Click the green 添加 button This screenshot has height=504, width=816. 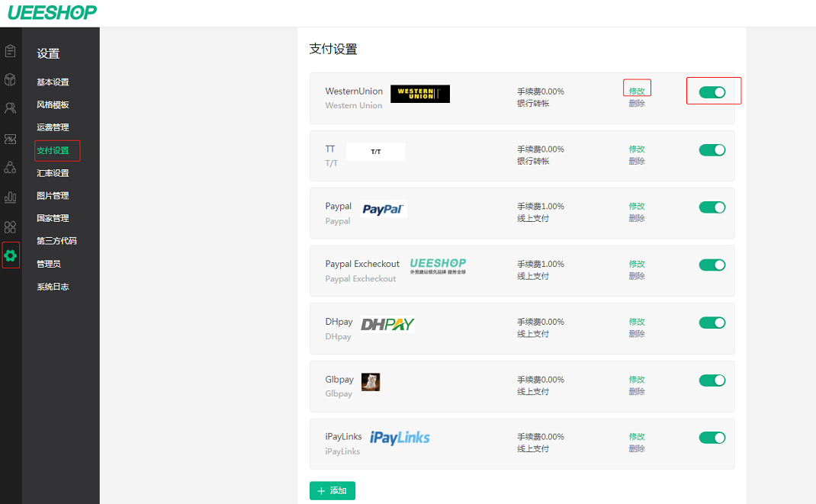(x=332, y=490)
